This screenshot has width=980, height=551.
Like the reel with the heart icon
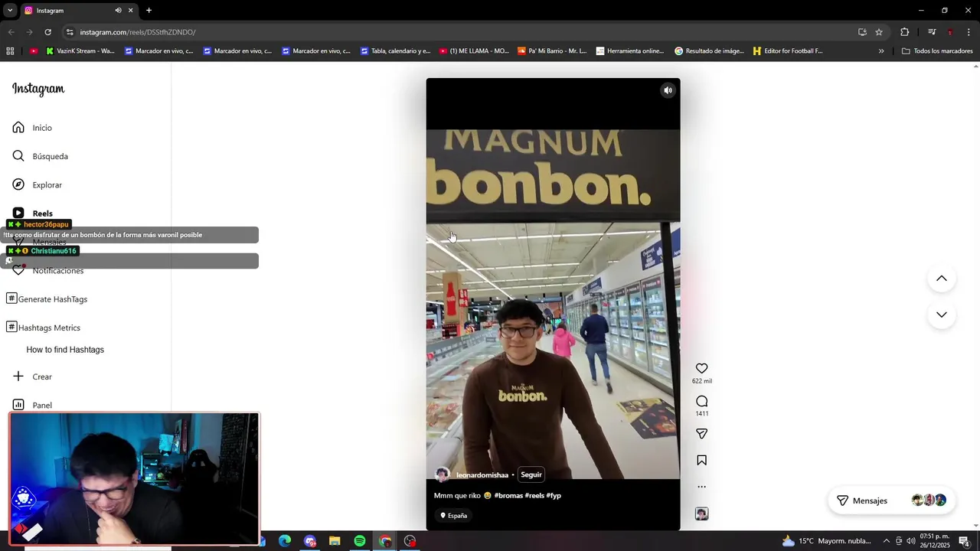coord(701,368)
